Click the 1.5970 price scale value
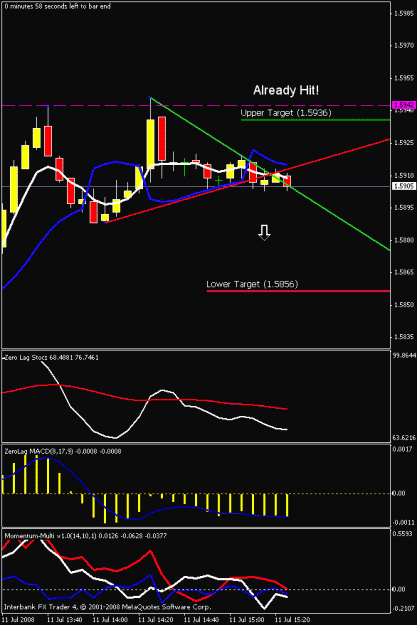Screen dimensions: 417x625 [x=404, y=45]
